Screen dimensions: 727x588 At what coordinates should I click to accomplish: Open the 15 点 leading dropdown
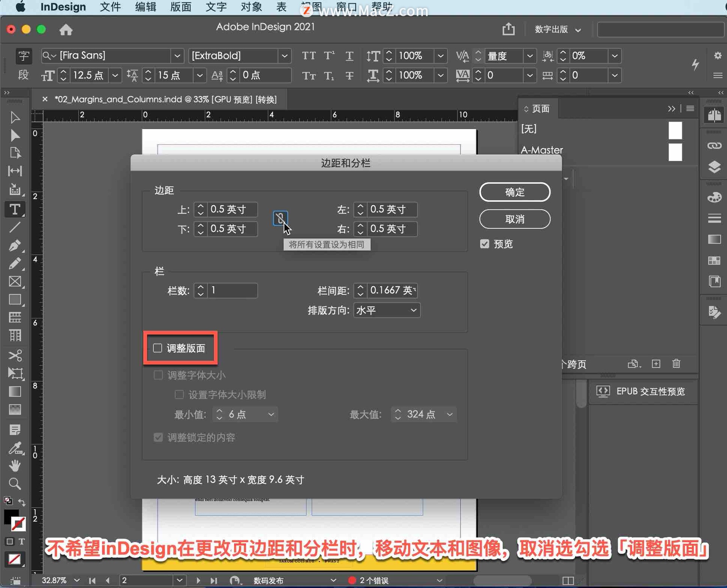pyautogui.click(x=200, y=75)
